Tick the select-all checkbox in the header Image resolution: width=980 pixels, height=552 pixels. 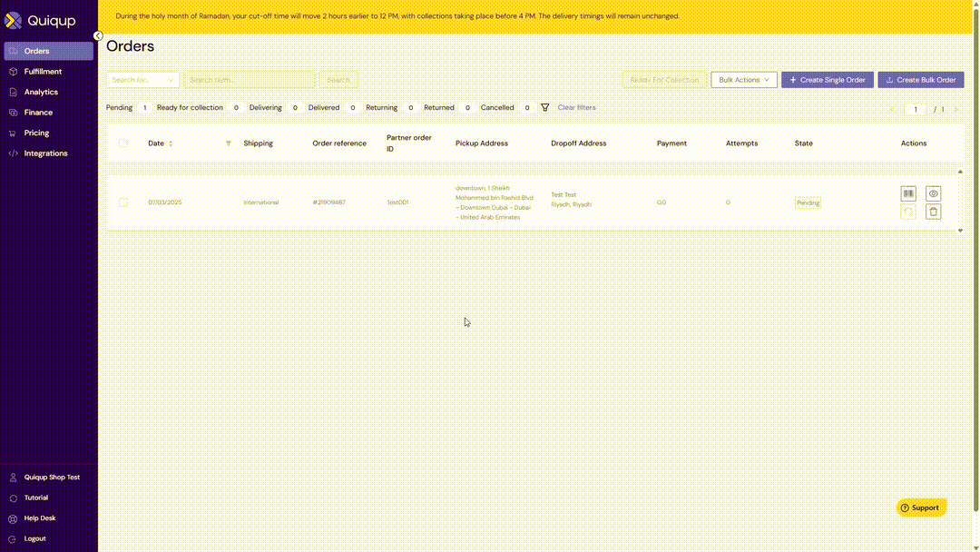click(x=123, y=143)
